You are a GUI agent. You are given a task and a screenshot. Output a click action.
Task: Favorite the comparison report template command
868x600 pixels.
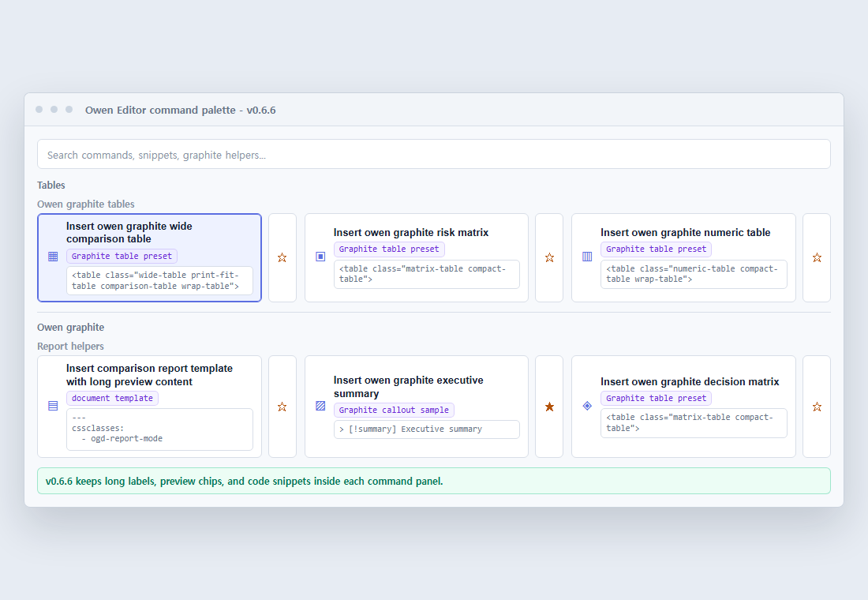coord(282,407)
